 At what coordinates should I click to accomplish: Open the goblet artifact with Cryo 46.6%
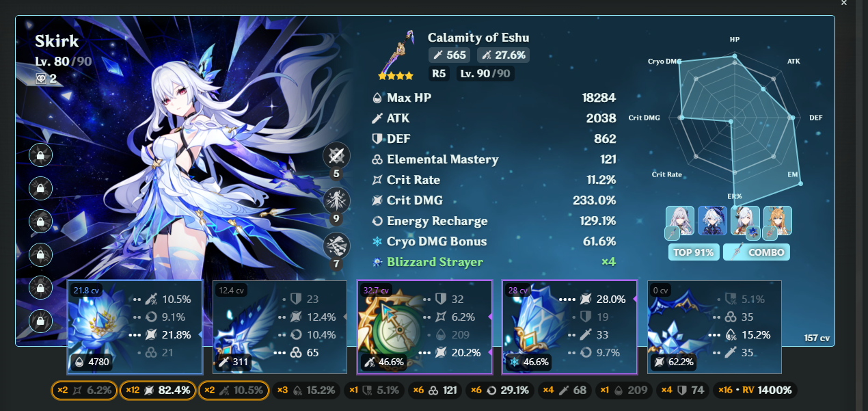pos(569,327)
